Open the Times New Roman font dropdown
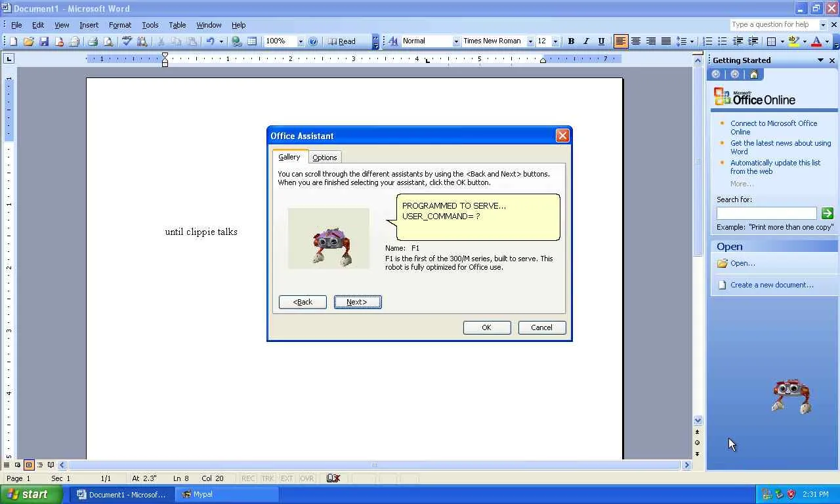Screen dimensions: 840x504 coord(530,41)
